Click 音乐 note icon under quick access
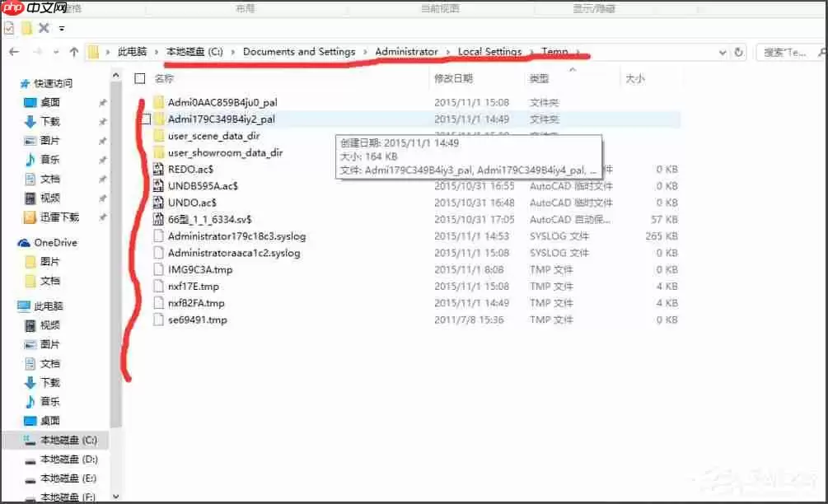This screenshot has width=828, height=504. pos(30,160)
